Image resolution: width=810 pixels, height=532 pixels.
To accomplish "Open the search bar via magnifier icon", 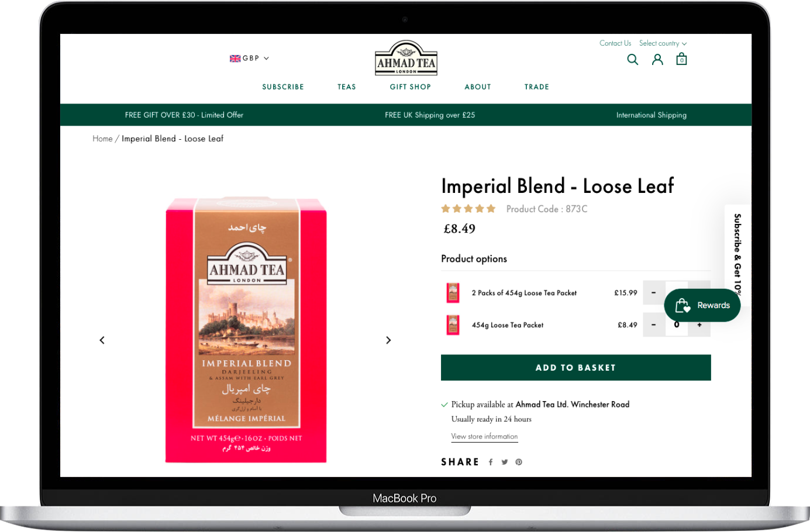I will (x=632, y=59).
